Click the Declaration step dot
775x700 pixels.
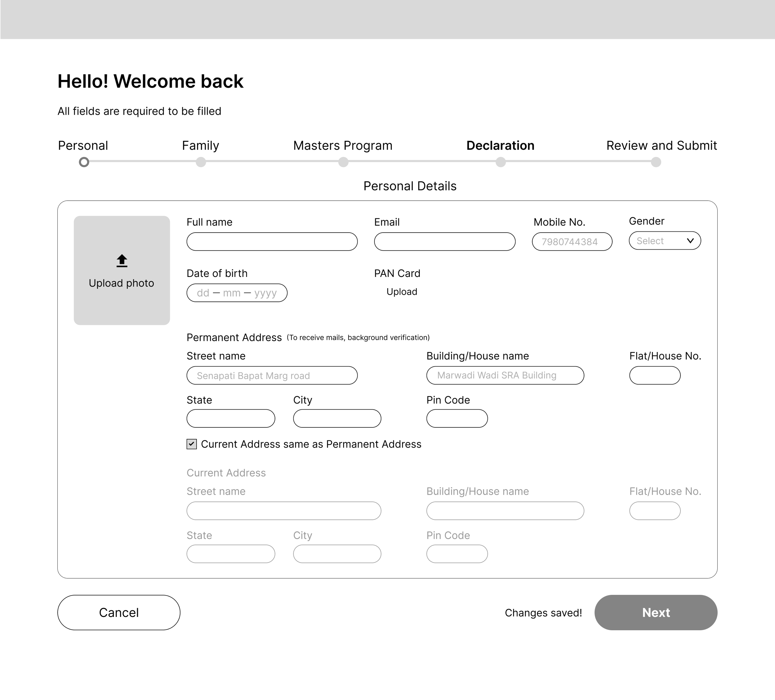[501, 162]
